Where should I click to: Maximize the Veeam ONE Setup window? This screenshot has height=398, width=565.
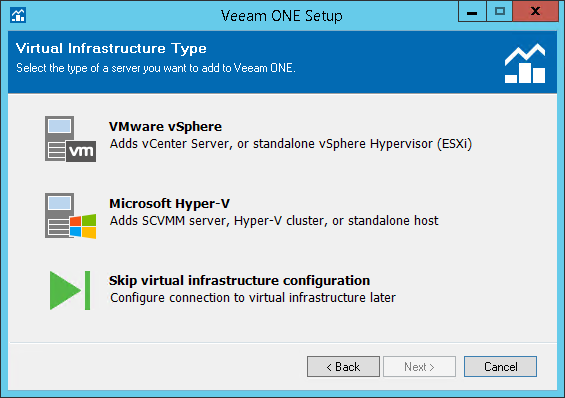coord(500,12)
